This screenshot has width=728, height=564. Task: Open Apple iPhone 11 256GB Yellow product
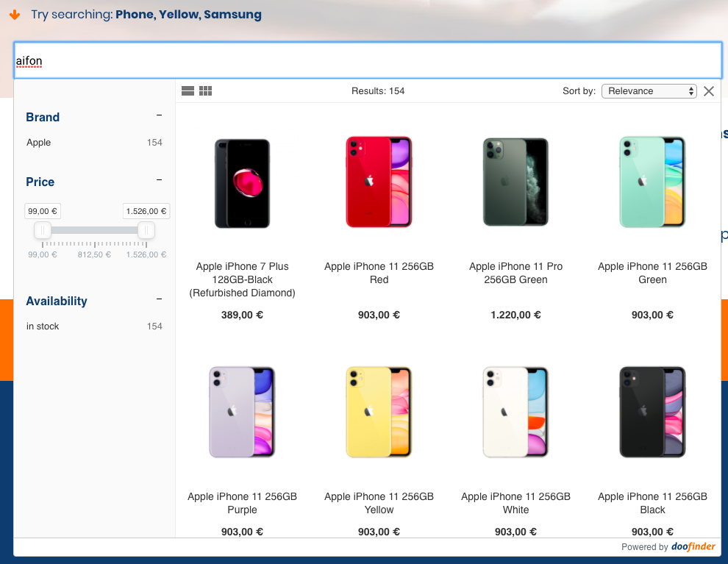pos(379,503)
